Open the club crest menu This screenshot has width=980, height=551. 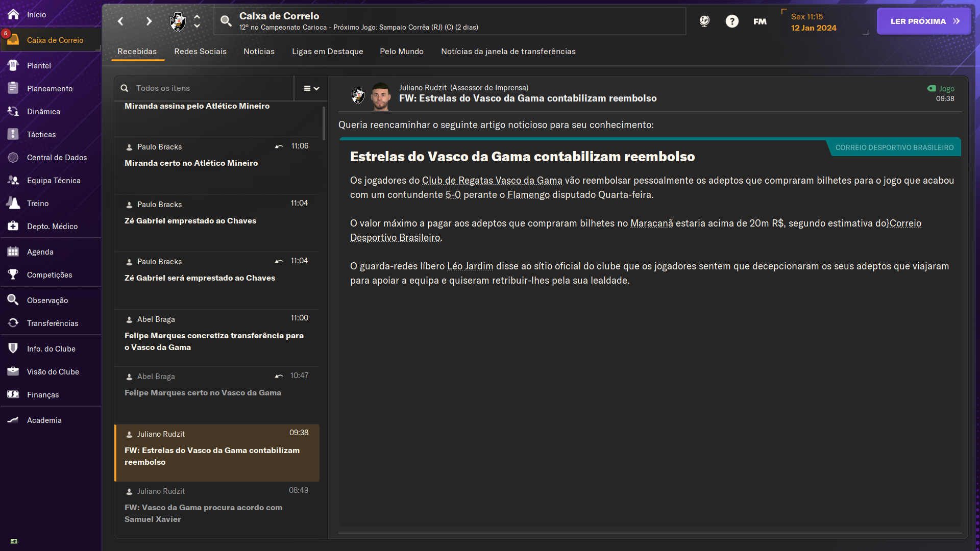point(178,21)
